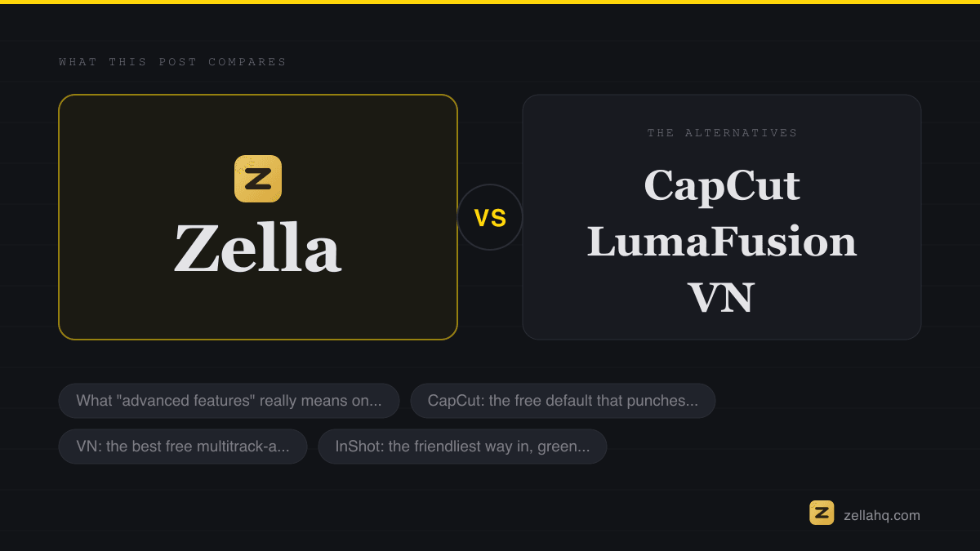The width and height of the screenshot is (980, 551).
Task: Click the 'InShot: the friendliest way in' pill
Action: coord(462,447)
